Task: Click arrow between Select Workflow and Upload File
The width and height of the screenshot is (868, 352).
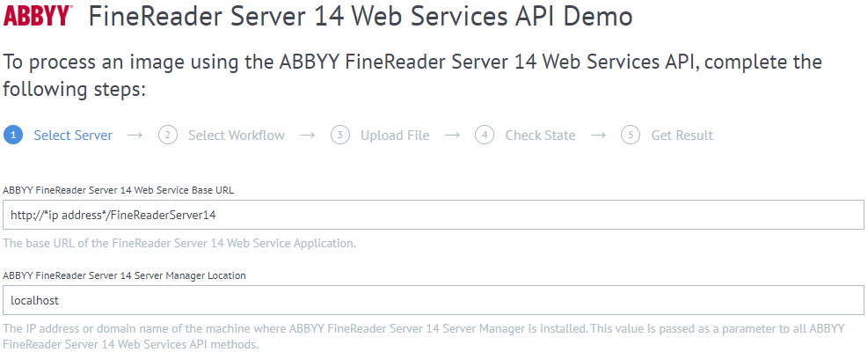Action: click(x=308, y=136)
